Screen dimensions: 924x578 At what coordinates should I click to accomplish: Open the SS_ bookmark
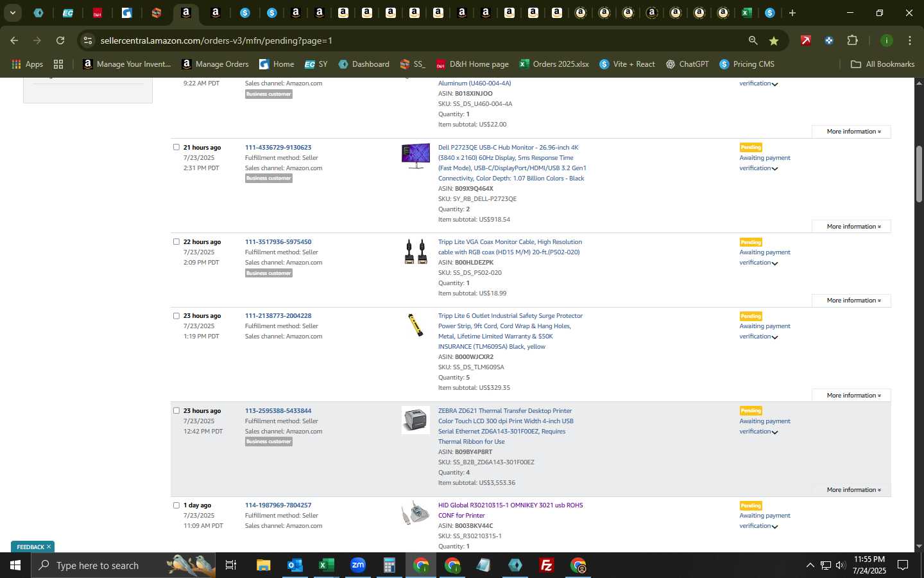pyautogui.click(x=413, y=64)
